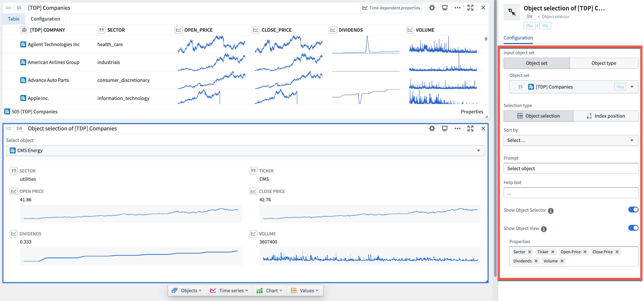
Task: Open more options in Object selection header
Action: (x=457, y=129)
